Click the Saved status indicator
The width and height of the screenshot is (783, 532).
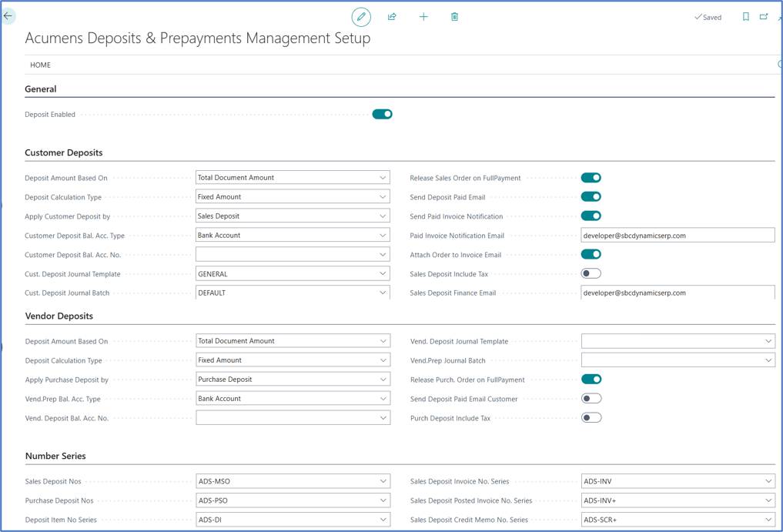[708, 17]
